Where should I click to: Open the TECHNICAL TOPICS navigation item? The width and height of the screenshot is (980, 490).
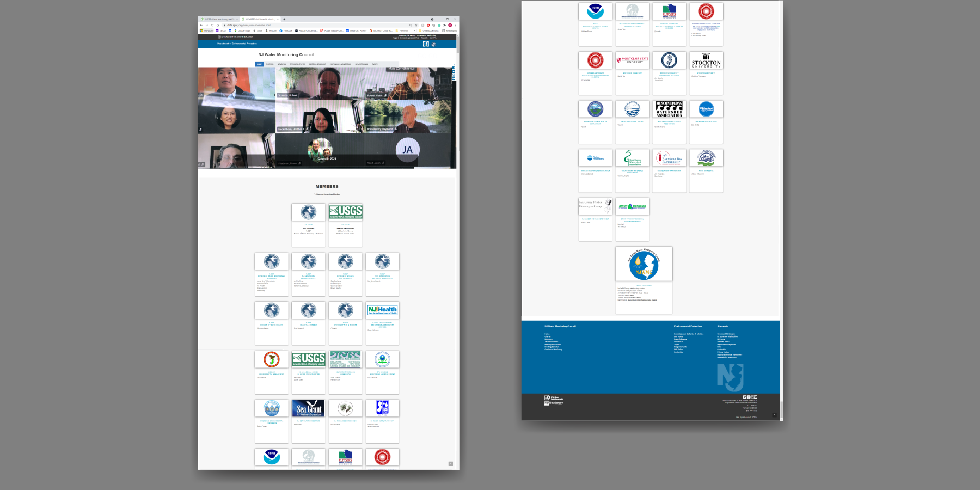pos(297,64)
